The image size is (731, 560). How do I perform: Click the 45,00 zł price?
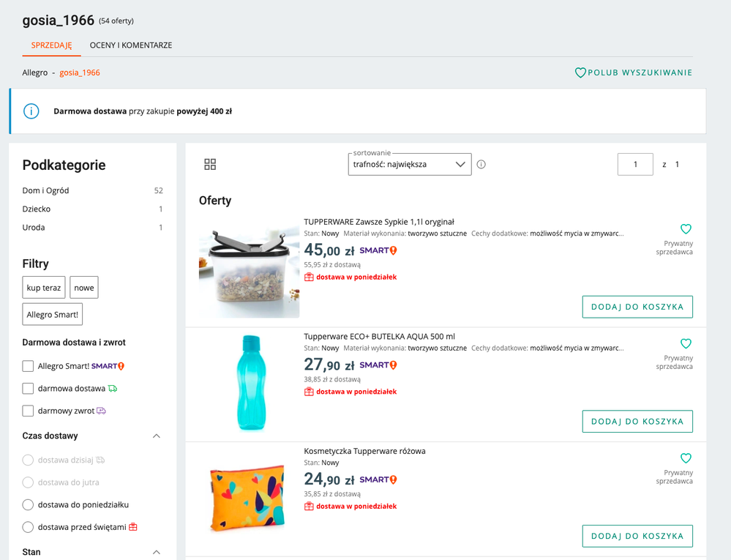coord(329,250)
